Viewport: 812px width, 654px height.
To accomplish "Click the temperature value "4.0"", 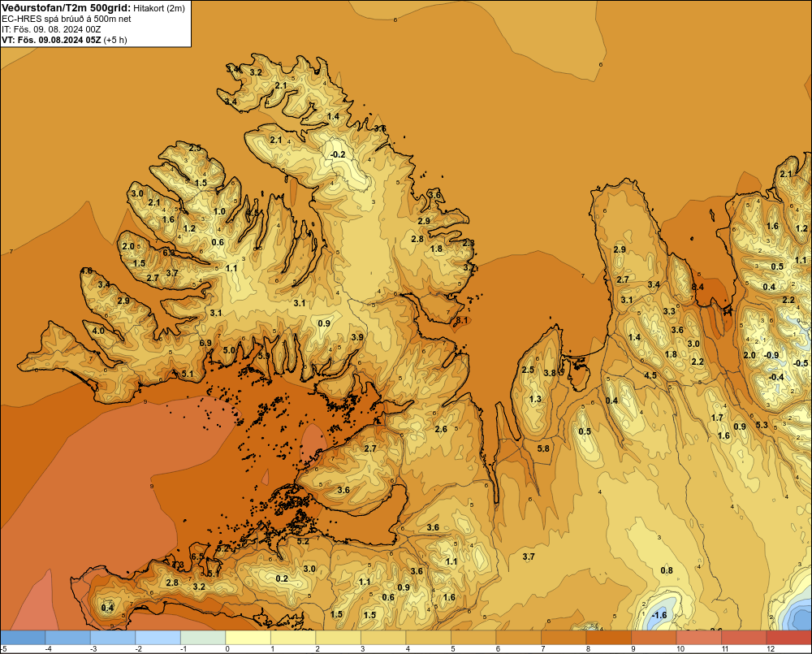I will coord(98,331).
